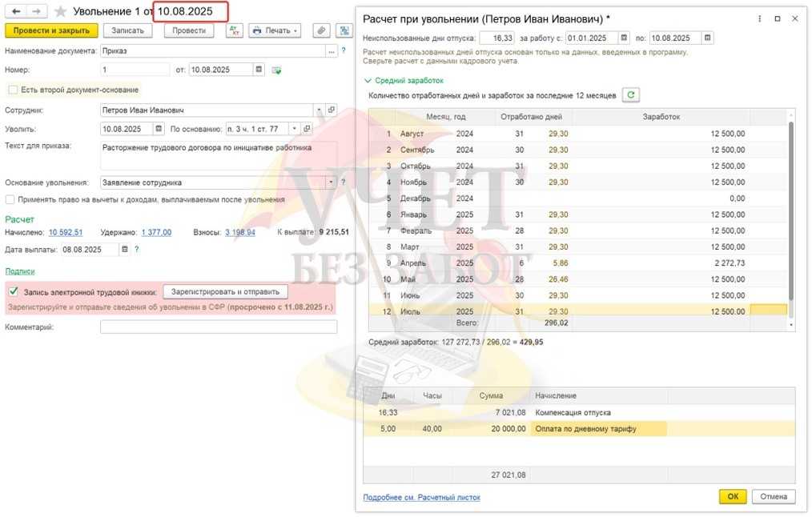Click into the Комментарий input field

(218, 327)
